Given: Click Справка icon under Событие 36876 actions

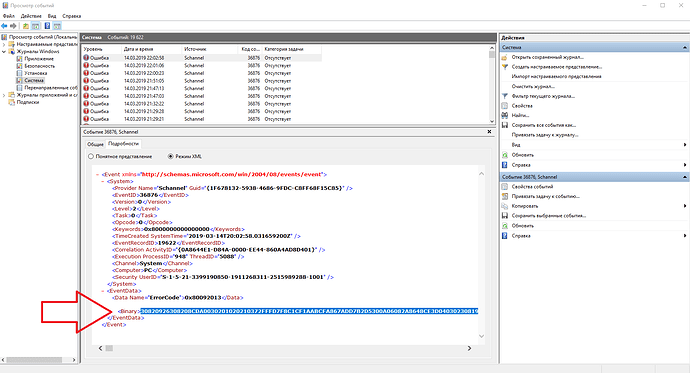Looking at the screenshot, I should (x=505, y=236).
